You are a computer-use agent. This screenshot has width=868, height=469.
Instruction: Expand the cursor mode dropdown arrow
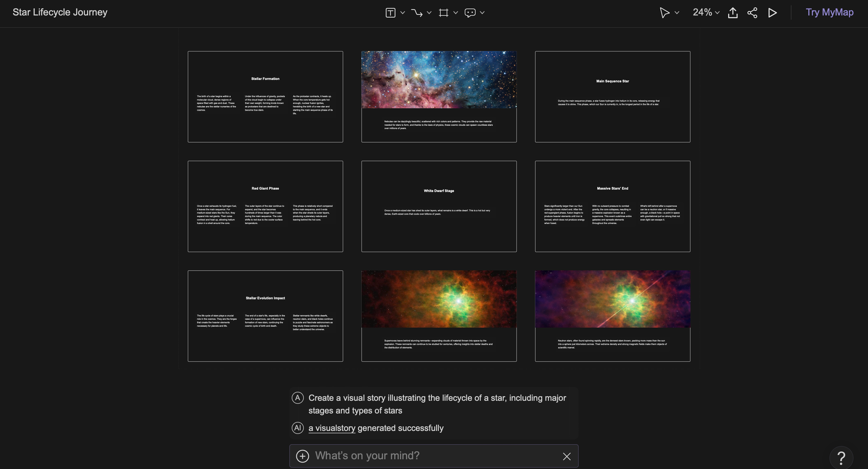point(677,13)
